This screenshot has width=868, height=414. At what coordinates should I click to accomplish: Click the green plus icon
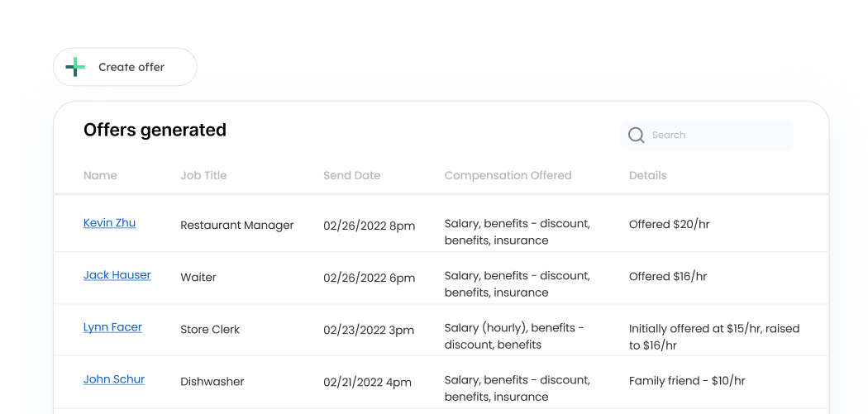coord(75,67)
